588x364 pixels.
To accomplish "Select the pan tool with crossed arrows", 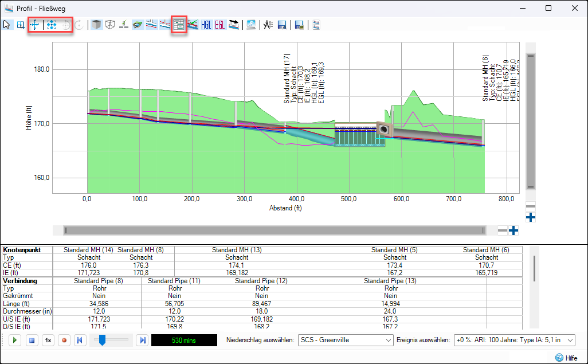I will [35, 25].
